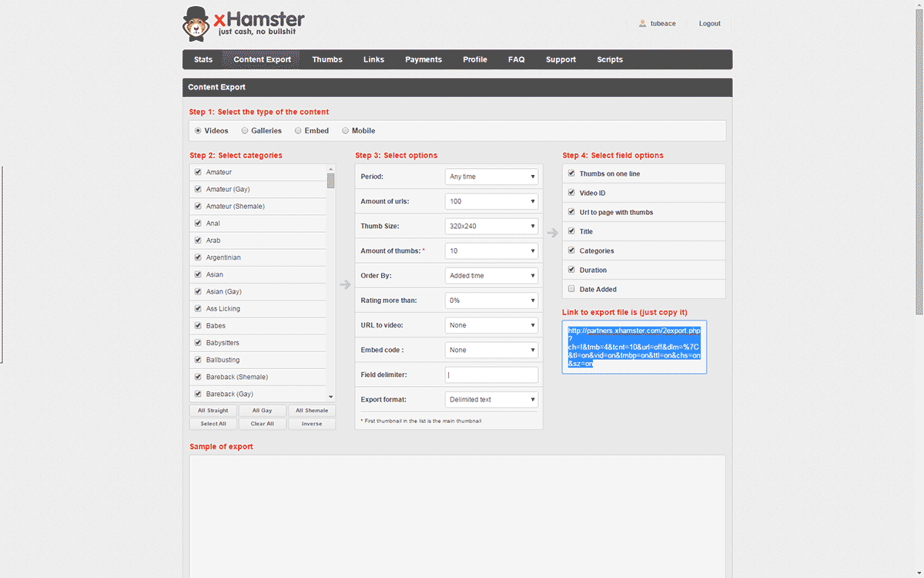
Task: Enable the Date Added checkbox
Action: point(571,289)
